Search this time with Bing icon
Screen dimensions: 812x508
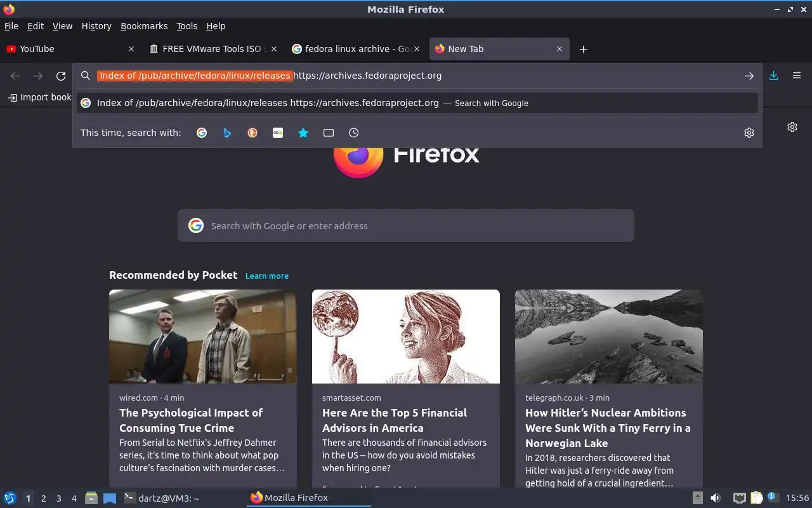(x=227, y=133)
